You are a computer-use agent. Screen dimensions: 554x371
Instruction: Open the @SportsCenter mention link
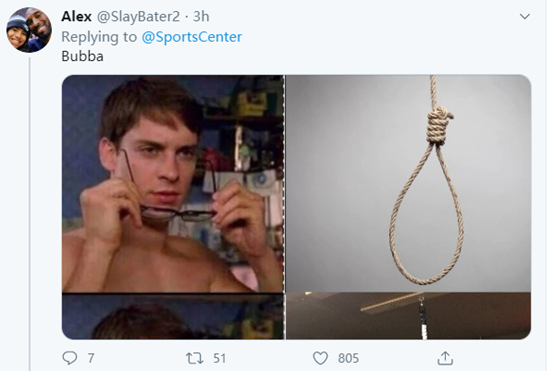[192, 37]
